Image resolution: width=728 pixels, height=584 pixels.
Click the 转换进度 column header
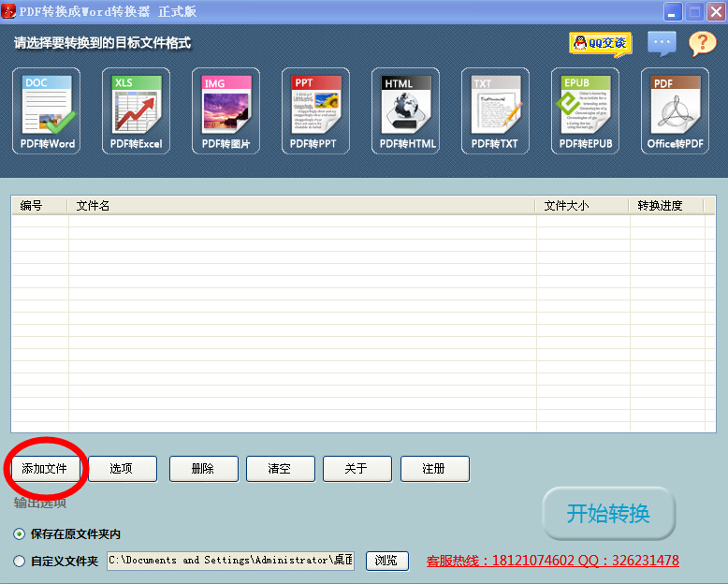tap(666, 205)
